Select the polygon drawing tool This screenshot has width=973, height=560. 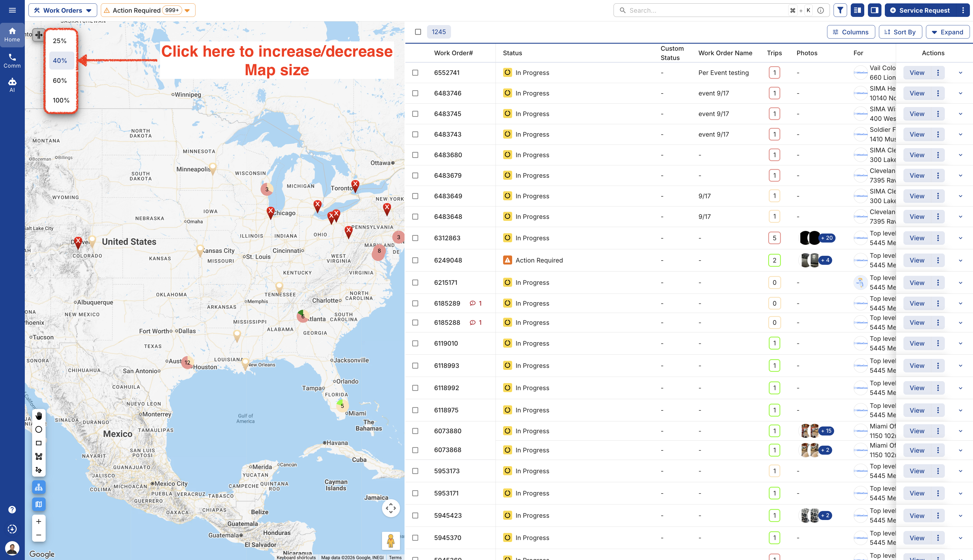pyautogui.click(x=39, y=457)
